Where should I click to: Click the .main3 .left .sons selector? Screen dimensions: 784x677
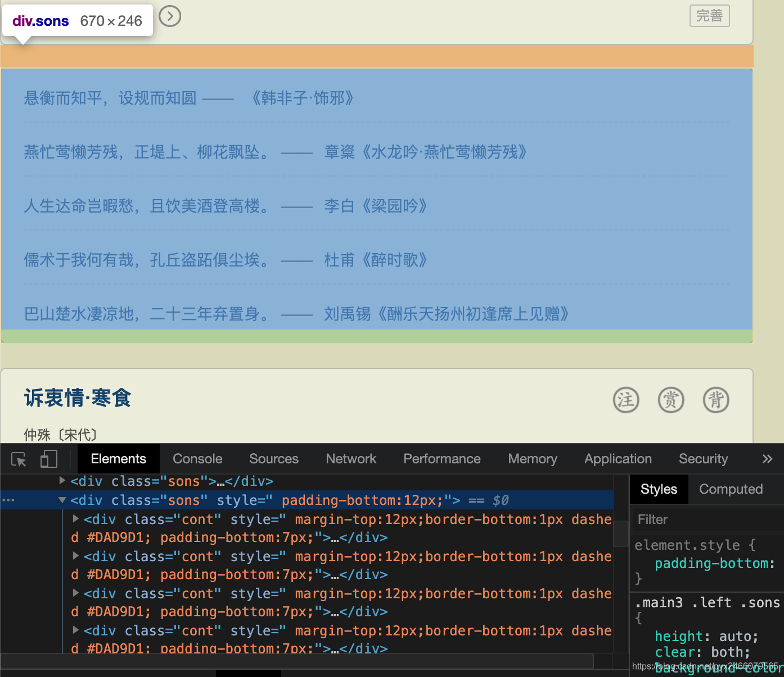[707, 603]
